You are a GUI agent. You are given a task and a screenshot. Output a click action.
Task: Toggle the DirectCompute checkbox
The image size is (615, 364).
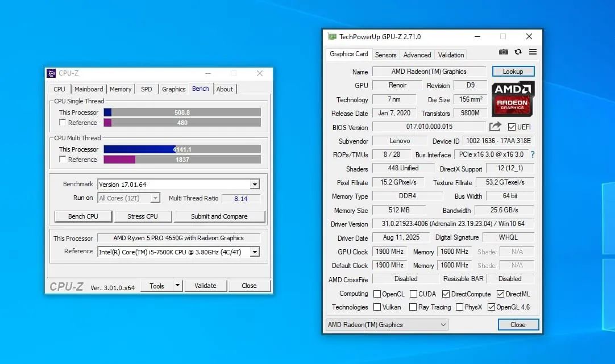click(x=446, y=294)
